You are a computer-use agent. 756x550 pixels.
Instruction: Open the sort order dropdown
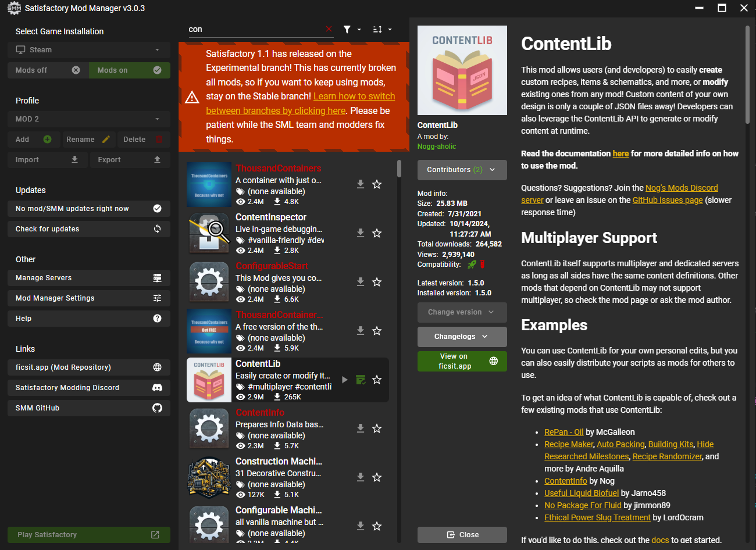(382, 29)
